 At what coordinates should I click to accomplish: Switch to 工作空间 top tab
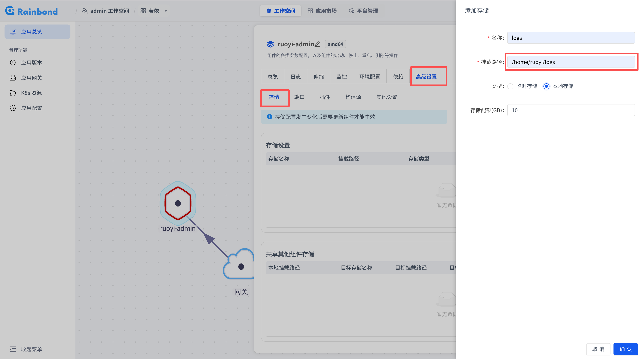[281, 11]
